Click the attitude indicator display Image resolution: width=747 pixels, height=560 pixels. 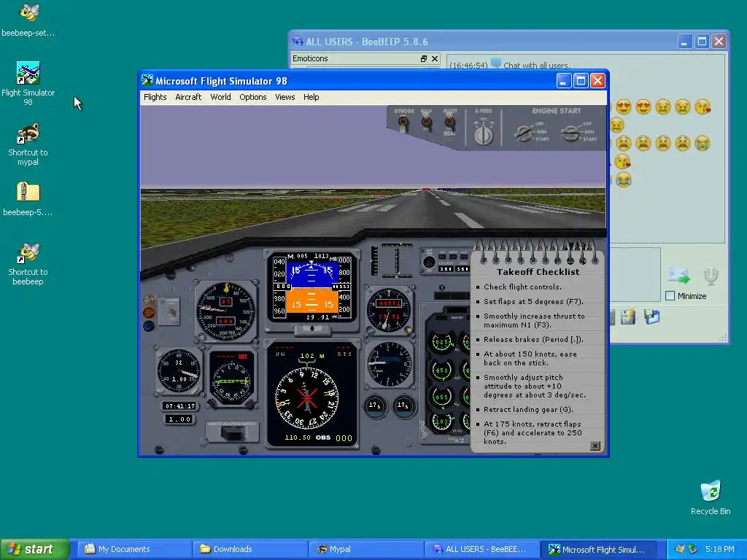pos(311,288)
